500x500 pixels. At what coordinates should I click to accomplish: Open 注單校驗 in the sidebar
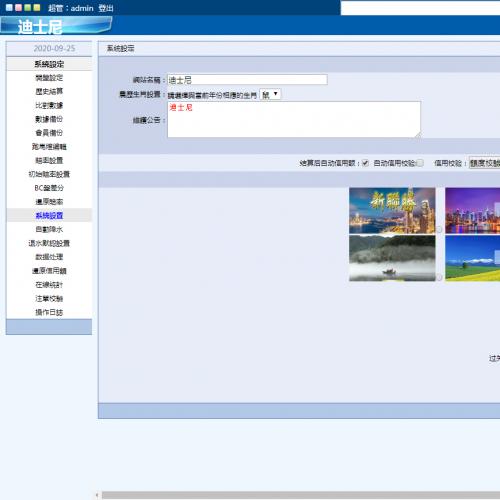point(49,298)
